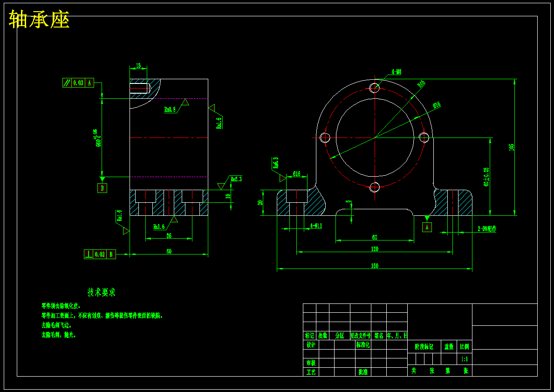Screen dimensions: 554x392
Task: Select the note beginning "零件加工表面上"
Action: 102,315
